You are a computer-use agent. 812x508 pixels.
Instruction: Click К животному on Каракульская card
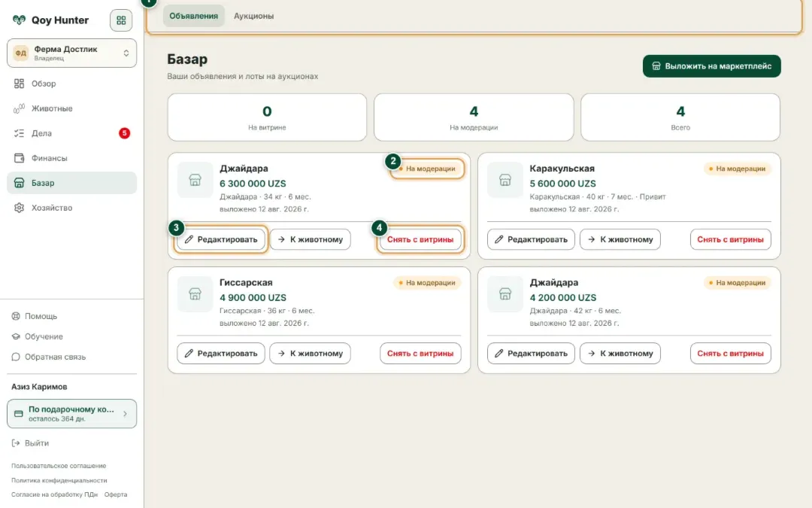click(x=620, y=239)
